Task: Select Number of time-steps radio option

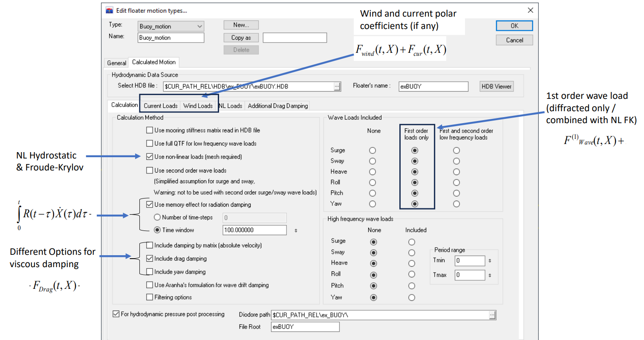Action: point(157,217)
